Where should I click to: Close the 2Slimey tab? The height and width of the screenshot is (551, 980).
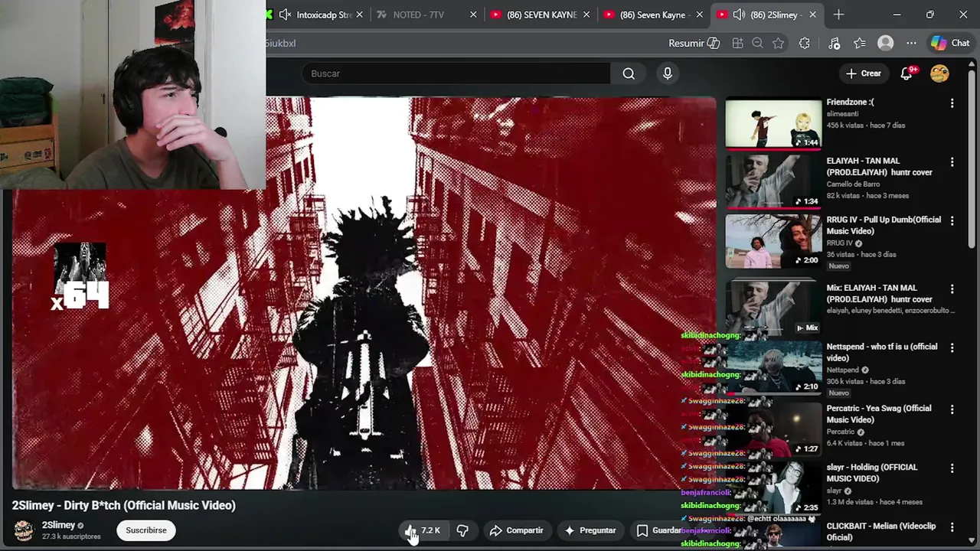(x=812, y=15)
